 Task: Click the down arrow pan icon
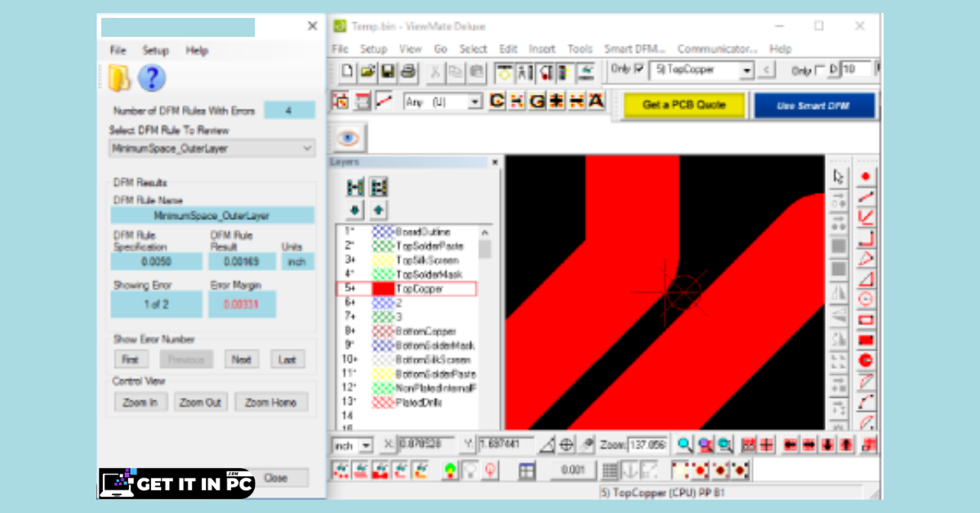coord(828,445)
